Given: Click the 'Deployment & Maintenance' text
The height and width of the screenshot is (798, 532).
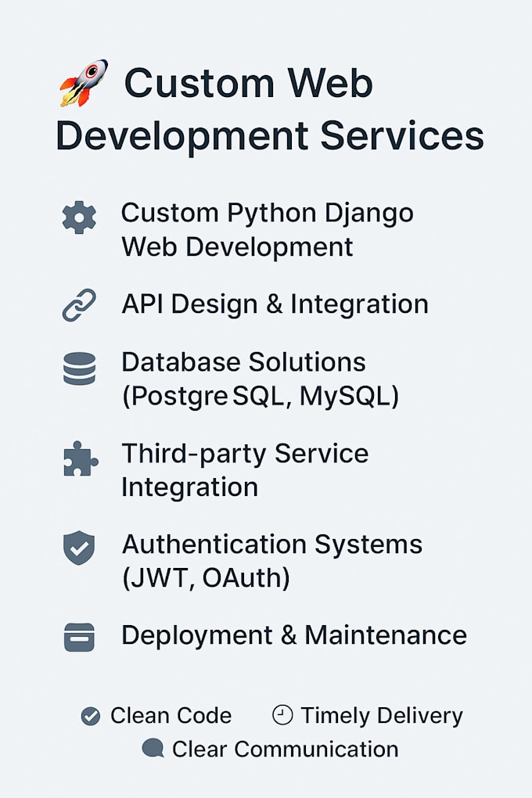Looking at the screenshot, I should click(294, 635).
